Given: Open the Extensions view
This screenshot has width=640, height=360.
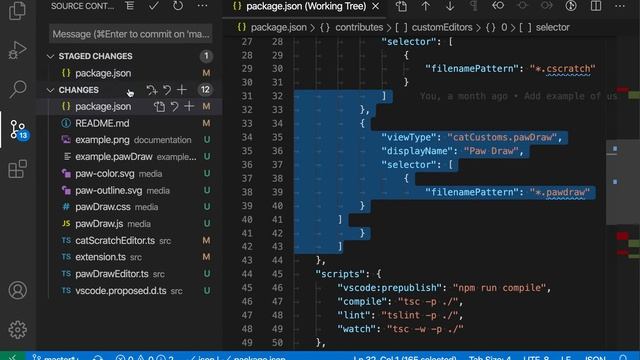Looking at the screenshot, I should 17,169.
